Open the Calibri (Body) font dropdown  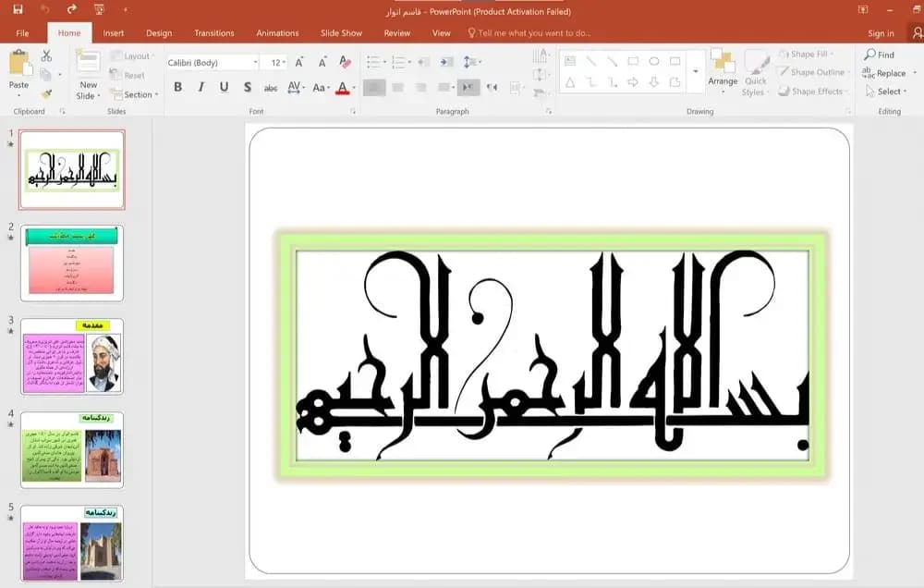click(255, 62)
